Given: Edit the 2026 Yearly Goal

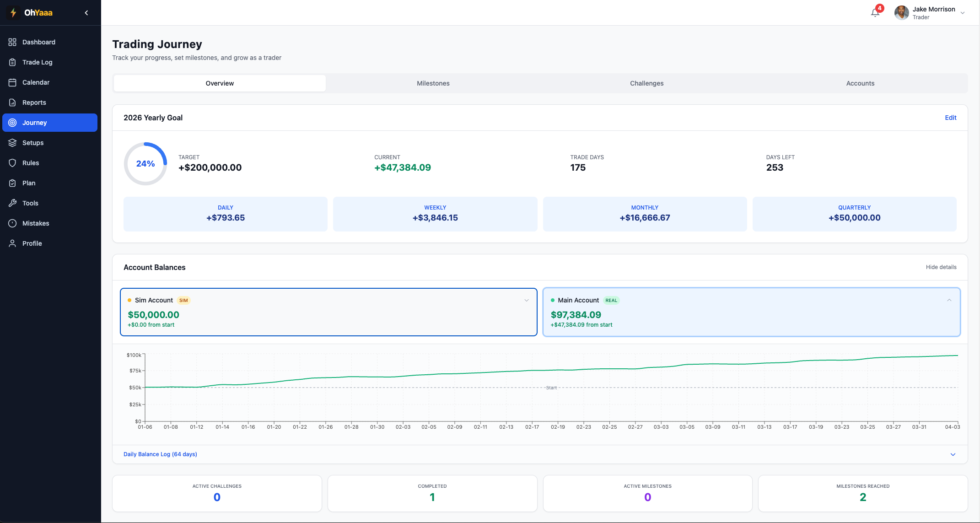Looking at the screenshot, I should click(951, 118).
